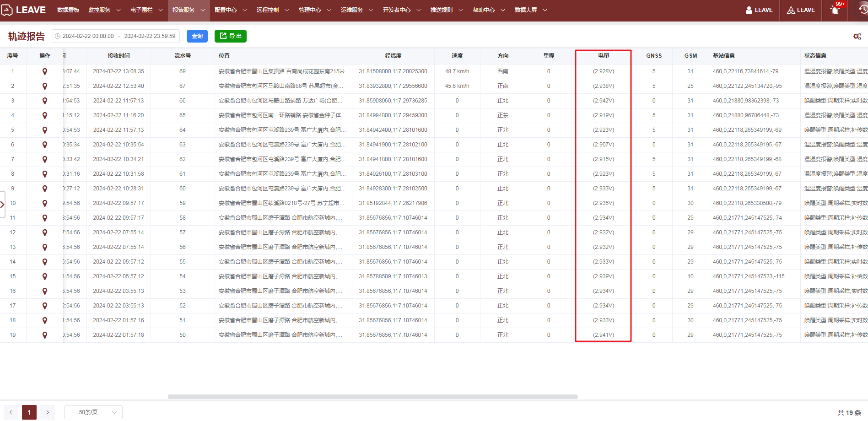Open the column settings gear icon
This screenshot has height=421, width=868.
coord(857,36)
